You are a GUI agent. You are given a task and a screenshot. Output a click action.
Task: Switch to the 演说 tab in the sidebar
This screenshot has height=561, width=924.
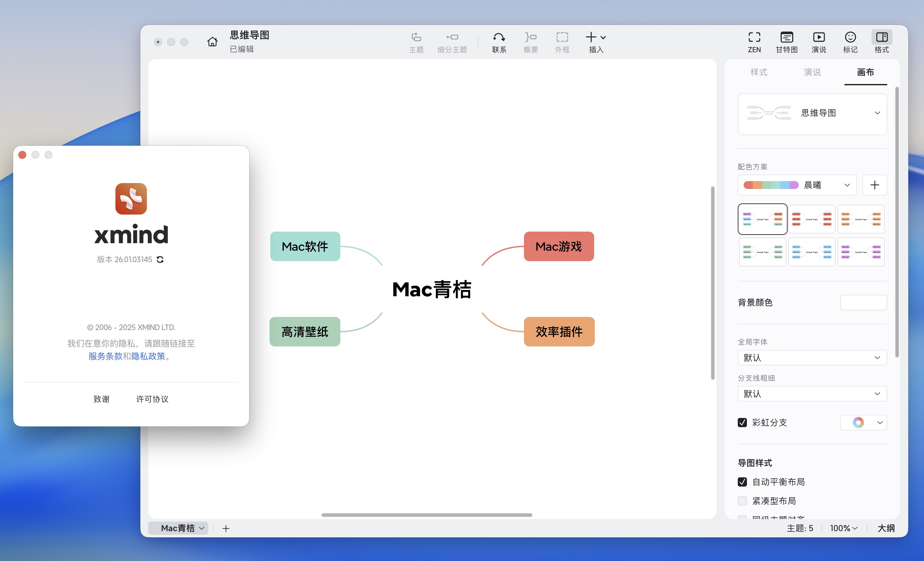[812, 72]
